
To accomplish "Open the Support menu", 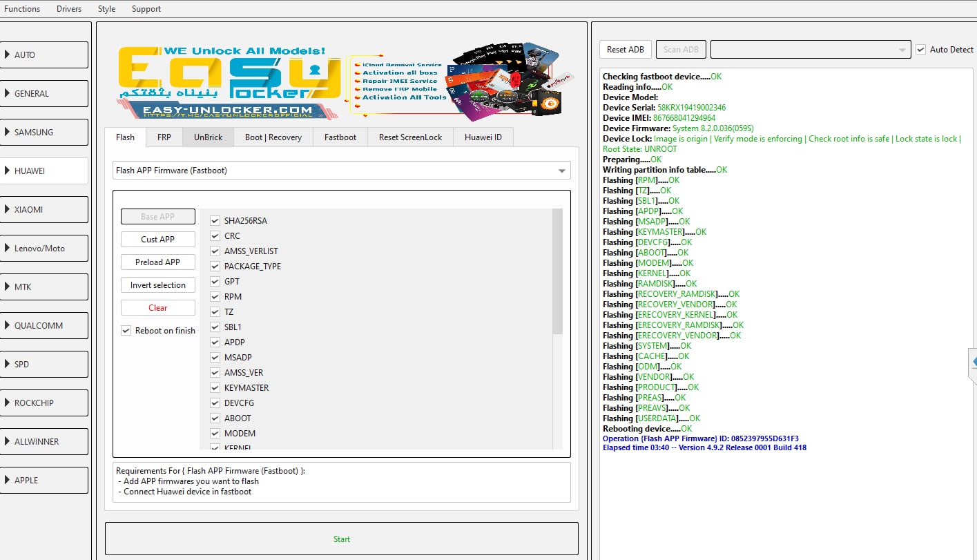I will coord(146,9).
